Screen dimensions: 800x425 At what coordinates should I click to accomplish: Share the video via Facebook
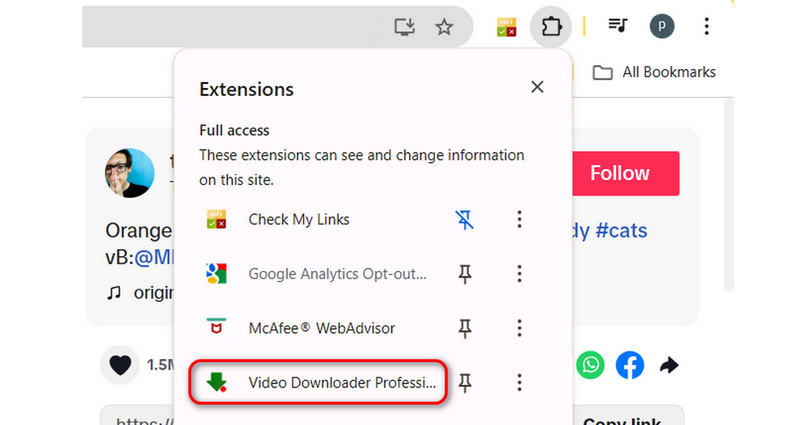coord(630,365)
